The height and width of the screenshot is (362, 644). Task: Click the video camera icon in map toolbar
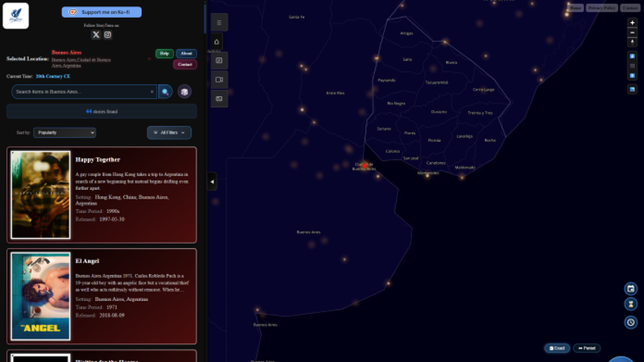tap(219, 80)
